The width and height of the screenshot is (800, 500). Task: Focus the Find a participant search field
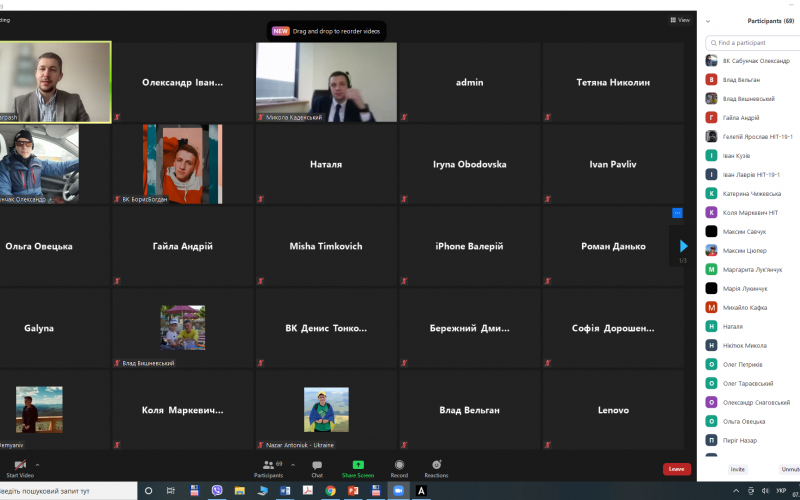(x=753, y=43)
